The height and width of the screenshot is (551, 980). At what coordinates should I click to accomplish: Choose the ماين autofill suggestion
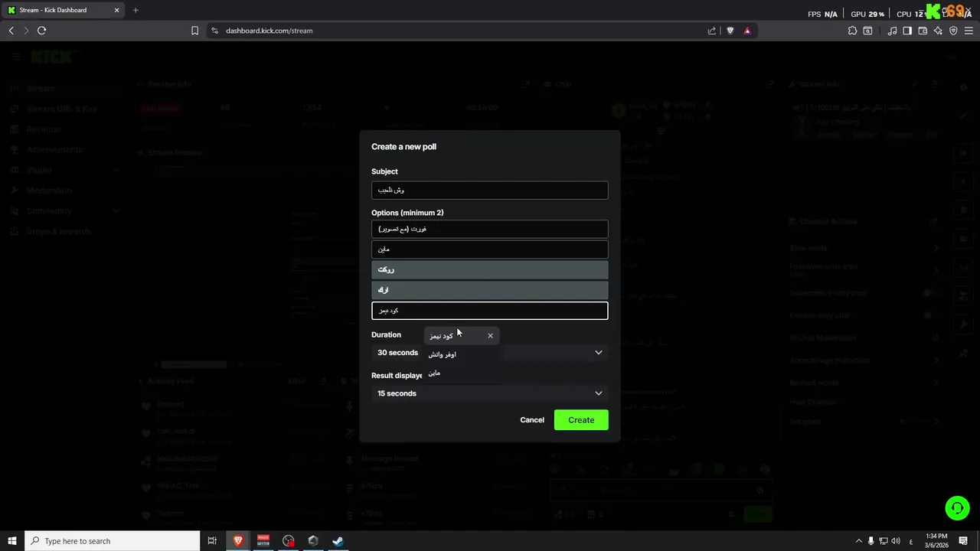(x=462, y=373)
